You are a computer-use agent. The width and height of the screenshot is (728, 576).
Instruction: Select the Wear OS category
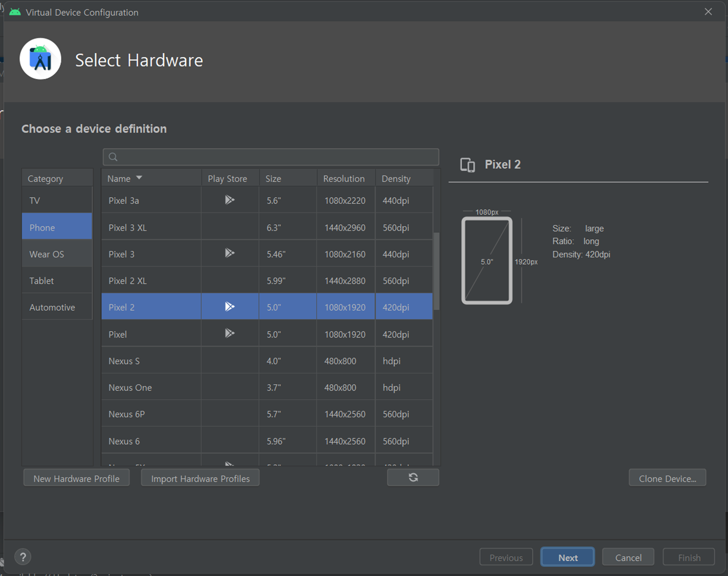(x=57, y=253)
